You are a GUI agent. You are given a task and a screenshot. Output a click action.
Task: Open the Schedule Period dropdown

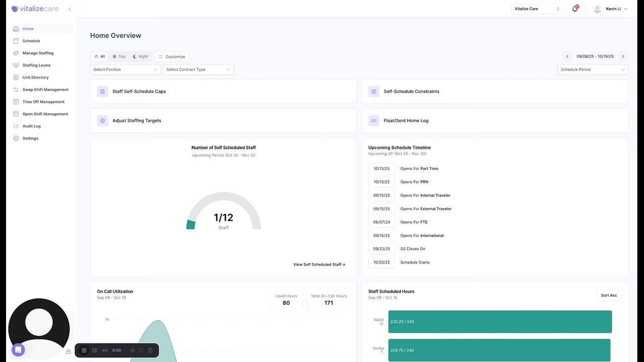[x=593, y=69]
